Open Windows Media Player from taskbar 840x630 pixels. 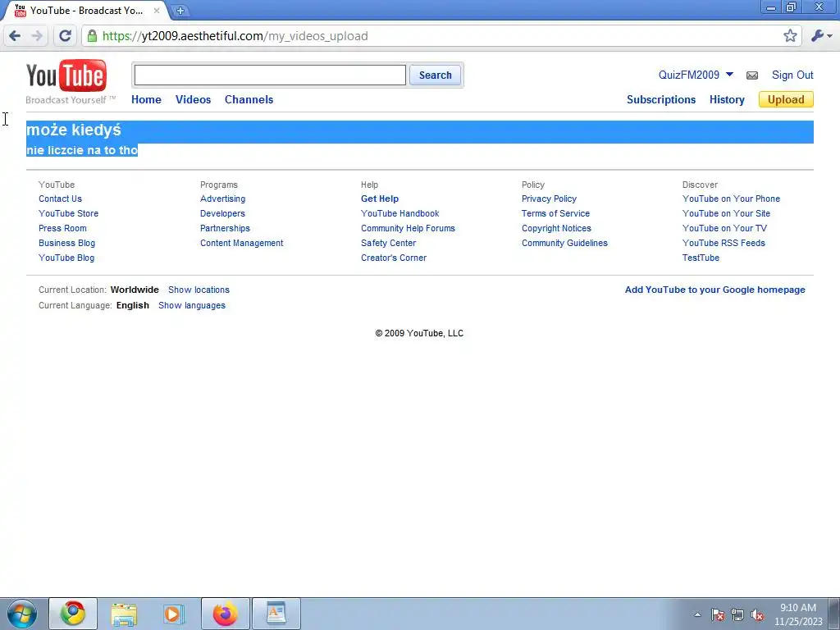[173, 614]
